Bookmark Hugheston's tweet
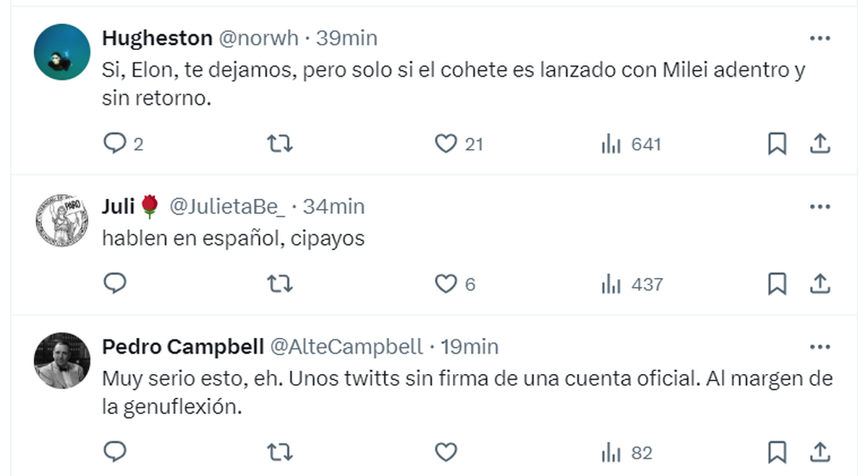Image resolution: width=868 pixels, height=476 pixels. (776, 144)
